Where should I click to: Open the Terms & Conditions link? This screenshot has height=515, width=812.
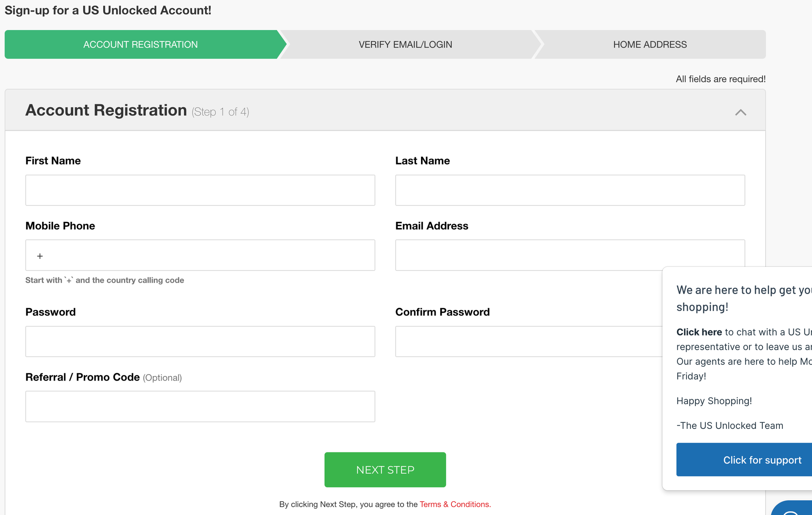tap(455, 504)
